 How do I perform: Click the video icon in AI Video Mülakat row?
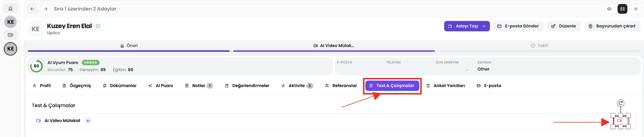tap(620, 121)
